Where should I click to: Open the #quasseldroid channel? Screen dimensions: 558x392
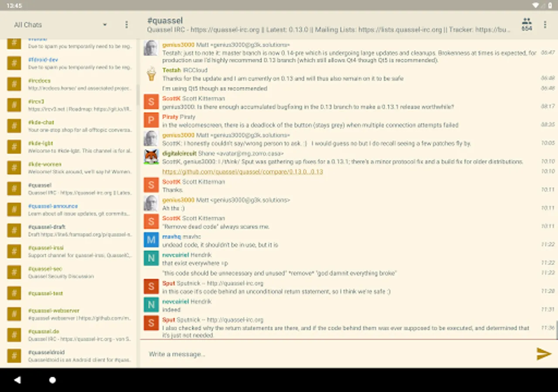tap(70, 356)
